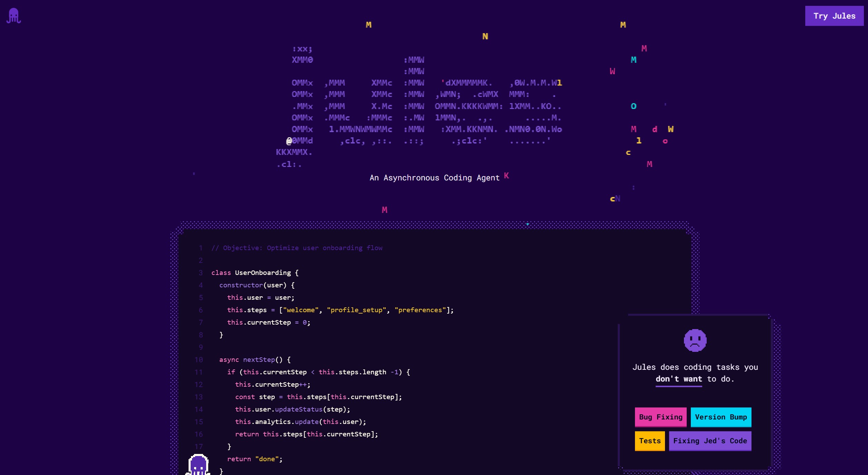Click the return "done" code line

click(x=255, y=459)
